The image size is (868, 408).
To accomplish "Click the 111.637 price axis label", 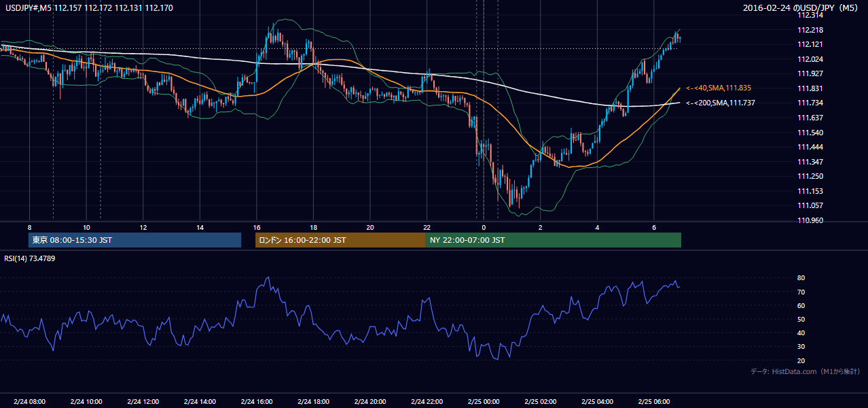I will point(811,118).
